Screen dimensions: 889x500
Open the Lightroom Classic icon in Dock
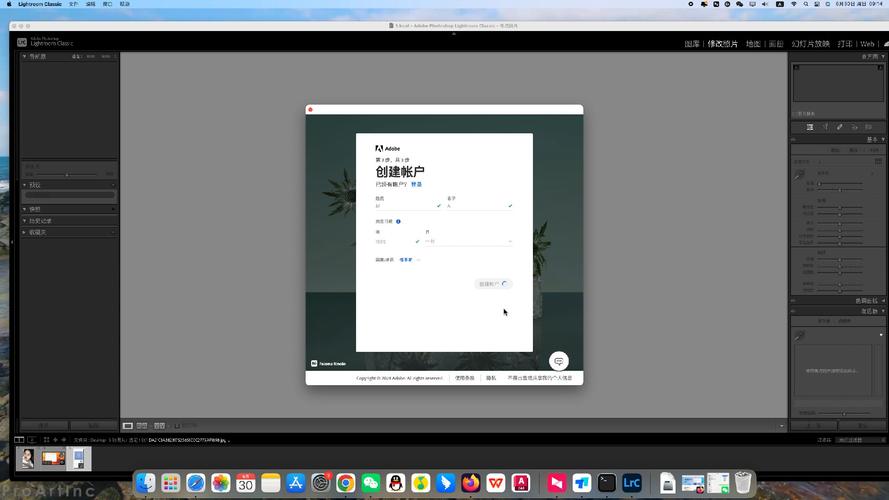tap(631, 483)
